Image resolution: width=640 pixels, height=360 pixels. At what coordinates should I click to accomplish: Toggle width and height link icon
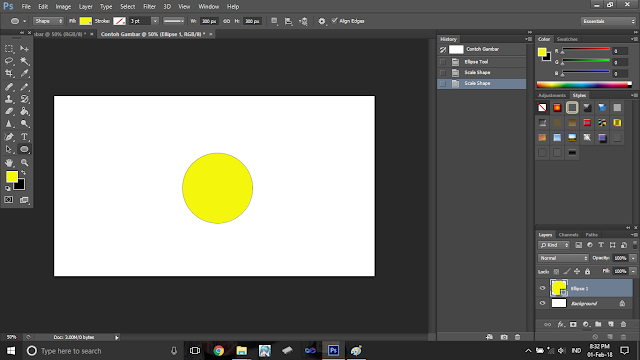(x=227, y=21)
